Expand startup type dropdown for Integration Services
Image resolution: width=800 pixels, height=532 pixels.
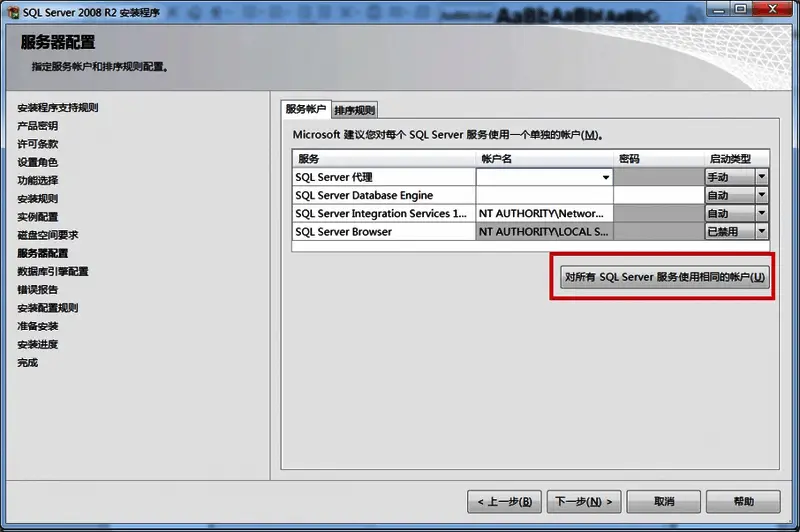[762, 213]
